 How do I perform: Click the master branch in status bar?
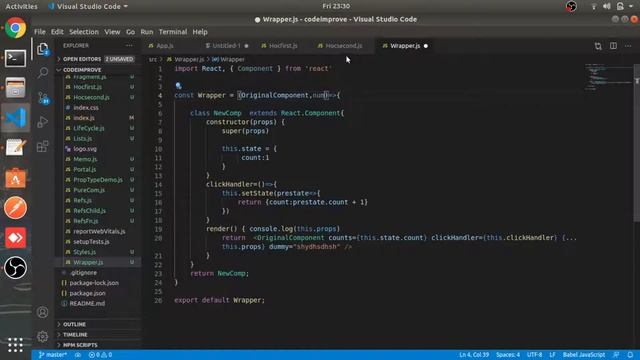pyautogui.click(x=53, y=355)
